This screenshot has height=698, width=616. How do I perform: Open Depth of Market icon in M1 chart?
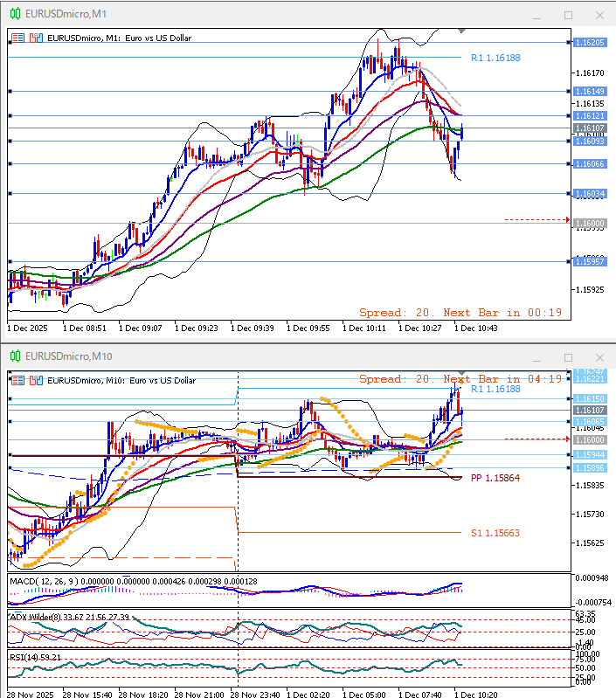pos(36,38)
